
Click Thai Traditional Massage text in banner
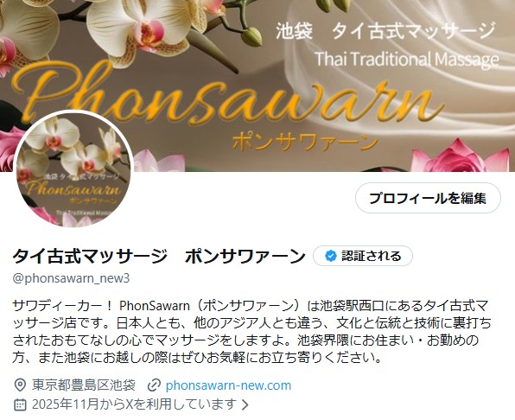pos(407,60)
